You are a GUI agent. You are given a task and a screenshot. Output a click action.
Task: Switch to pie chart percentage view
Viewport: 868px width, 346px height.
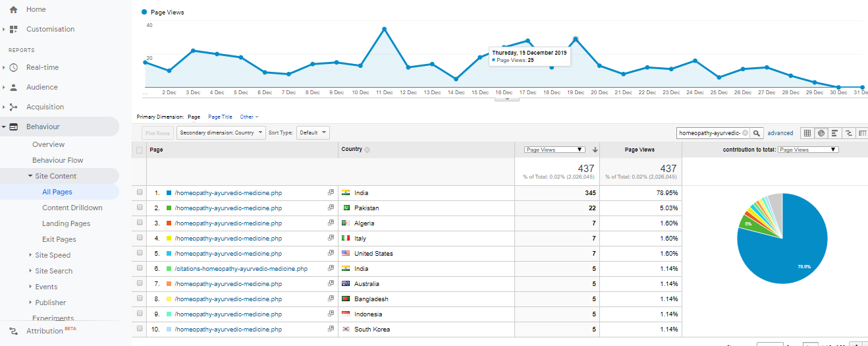coord(821,133)
